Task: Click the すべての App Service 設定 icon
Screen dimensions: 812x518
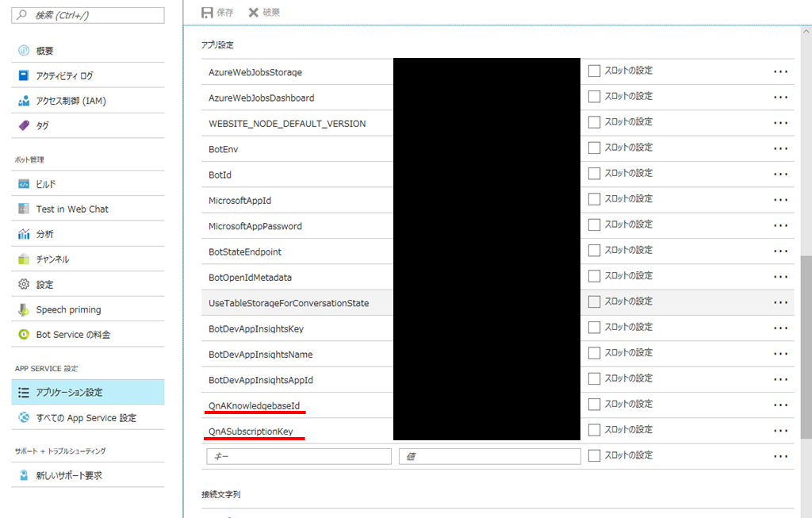Action: pyautogui.click(x=24, y=417)
